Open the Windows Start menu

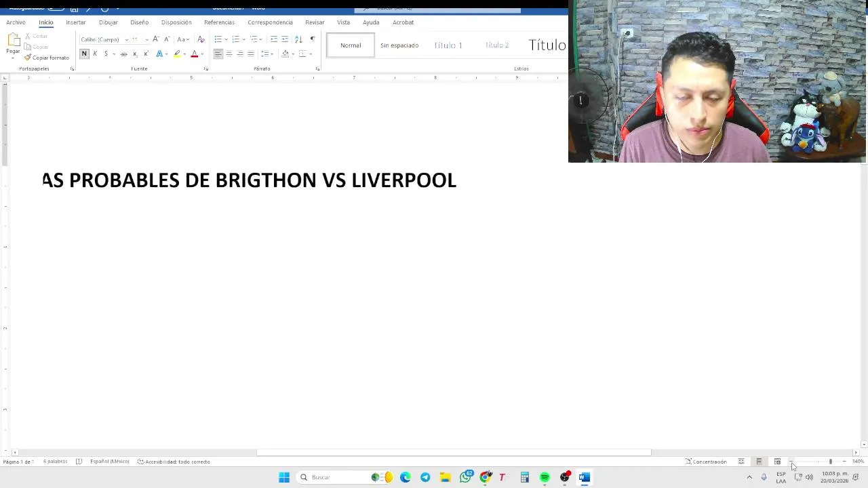(x=284, y=477)
